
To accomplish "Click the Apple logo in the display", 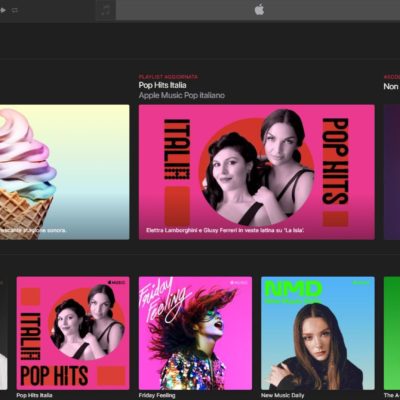I will pyautogui.click(x=259, y=10).
